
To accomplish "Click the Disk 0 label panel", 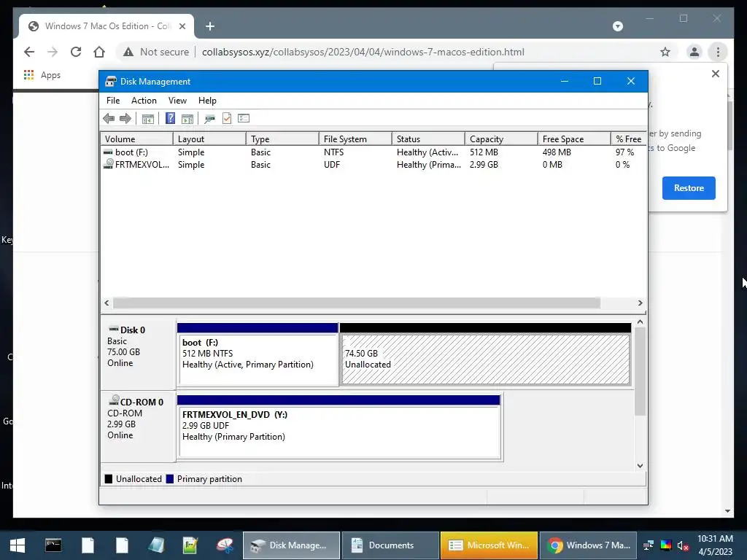I will pyautogui.click(x=138, y=354).
